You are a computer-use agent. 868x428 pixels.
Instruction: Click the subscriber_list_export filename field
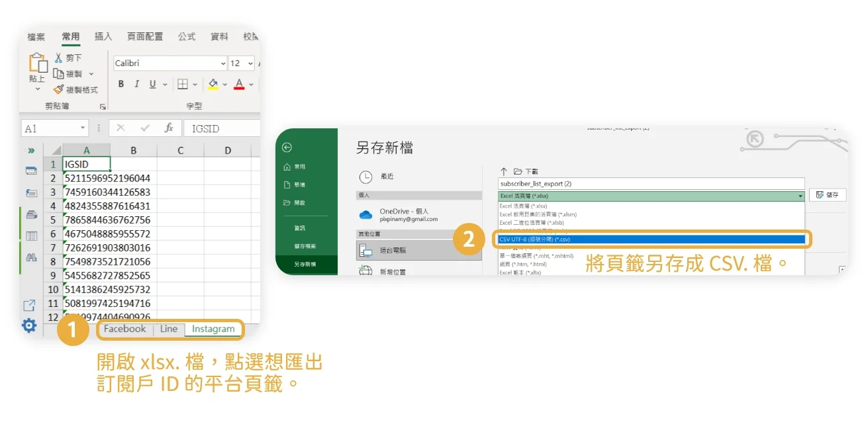(651, 183)
